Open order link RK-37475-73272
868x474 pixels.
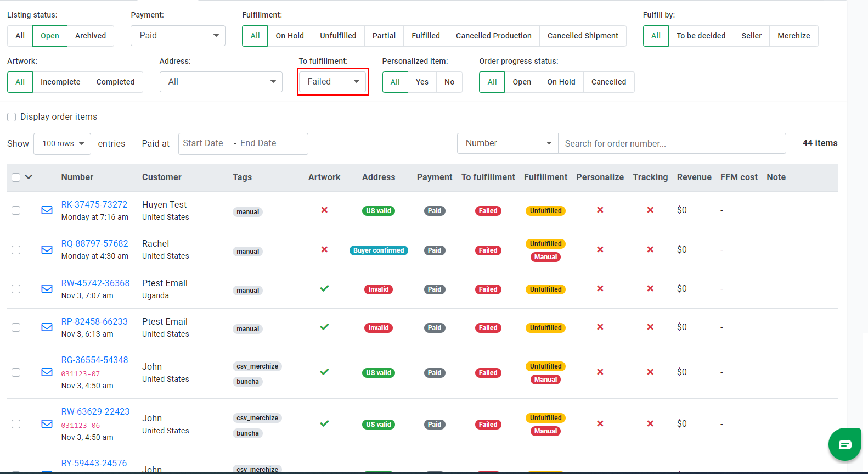94,204
